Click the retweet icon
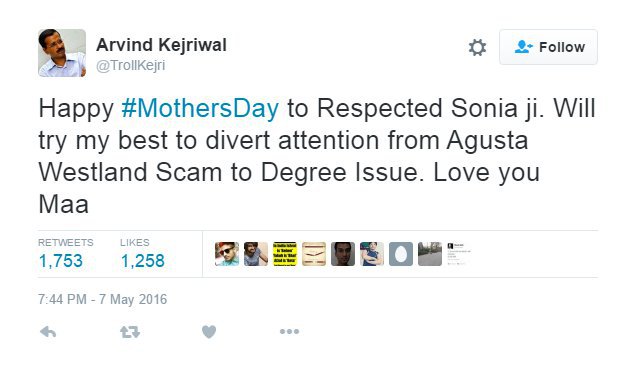The image size is (635, 369). pyautogui.click(x=130, y=332)
